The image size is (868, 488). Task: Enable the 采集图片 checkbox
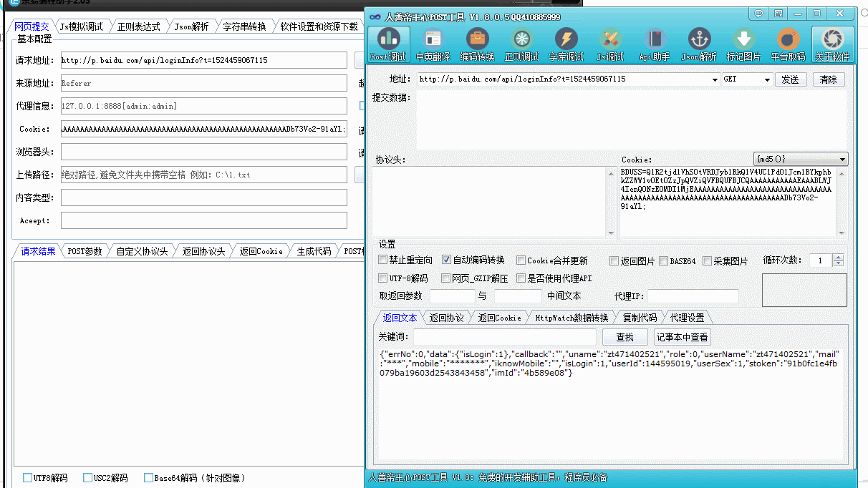(708, 261)
